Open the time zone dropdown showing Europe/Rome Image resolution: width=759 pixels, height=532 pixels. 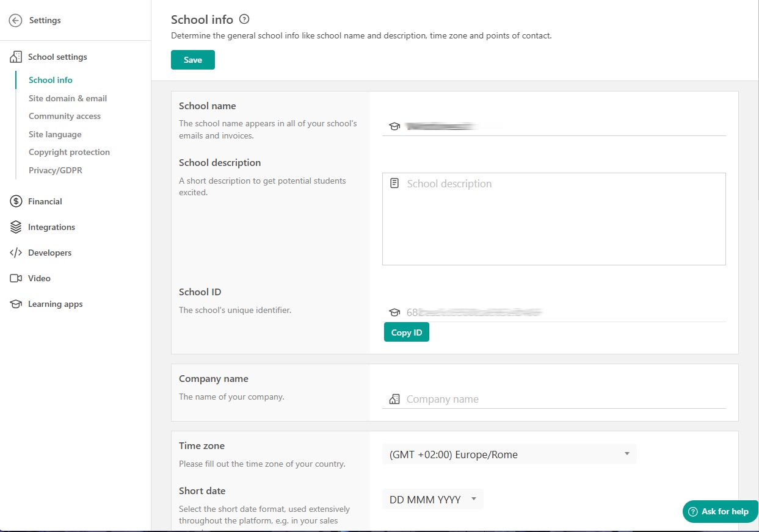tap(509, 454)
